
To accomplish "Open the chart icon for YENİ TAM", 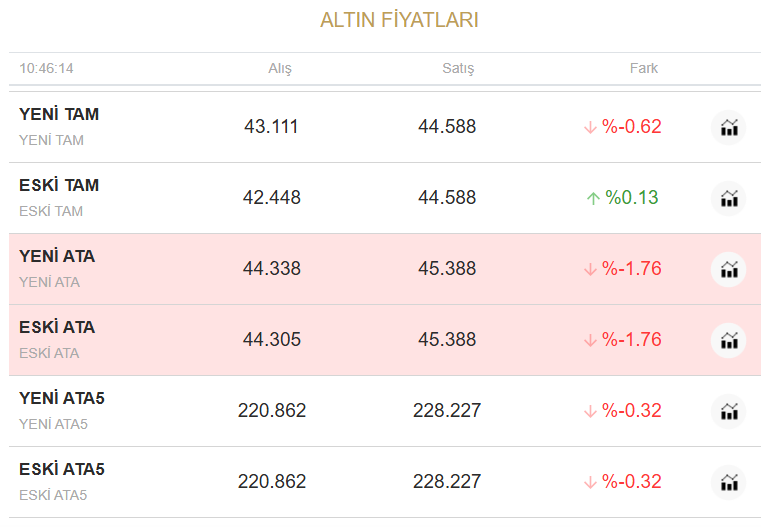I will click(728, 128).
